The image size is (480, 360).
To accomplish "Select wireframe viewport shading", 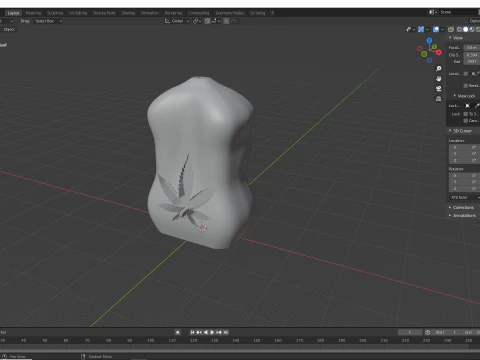I will pos(459,29).
